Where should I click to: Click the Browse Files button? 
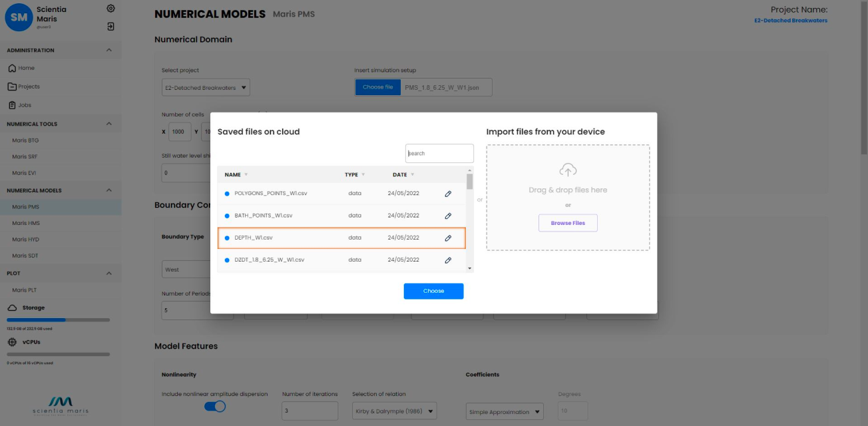[568, 223]
